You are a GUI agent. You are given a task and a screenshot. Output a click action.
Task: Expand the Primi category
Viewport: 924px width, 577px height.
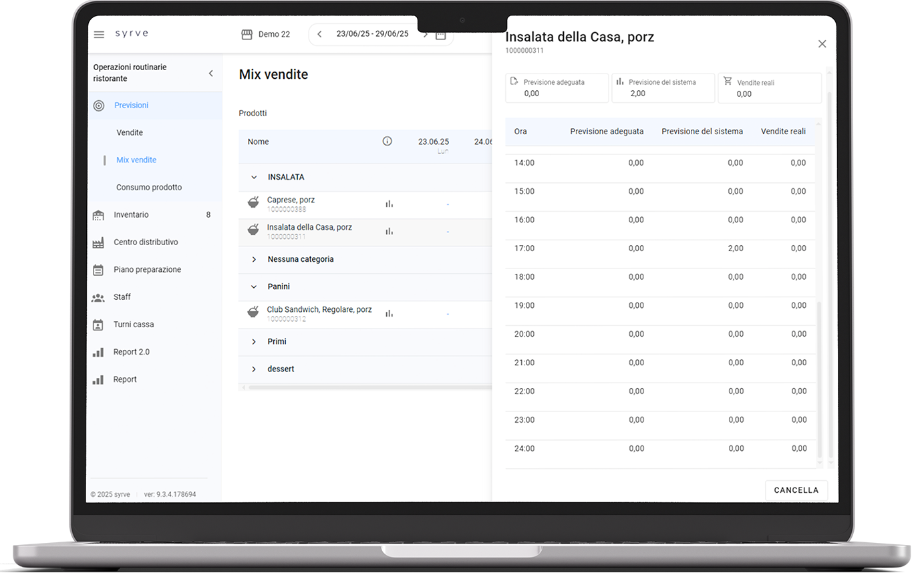coord(253,341)
